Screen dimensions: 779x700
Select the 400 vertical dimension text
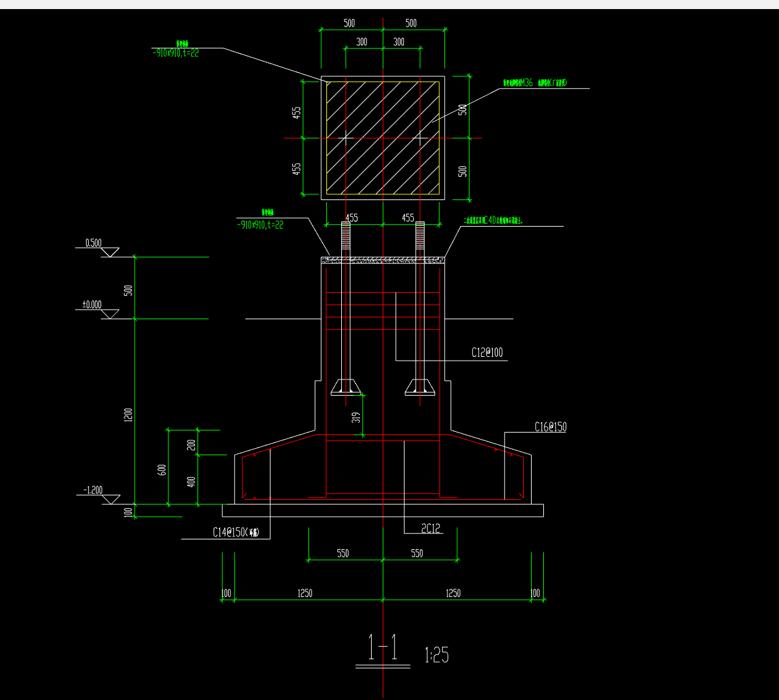coord(191,482)
